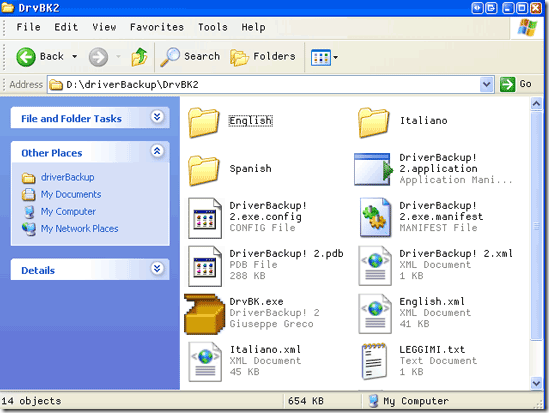The height and width of the screenshot is (413, 549).
Task: Select the Italiano.xml file name
Action: (265, 349)
